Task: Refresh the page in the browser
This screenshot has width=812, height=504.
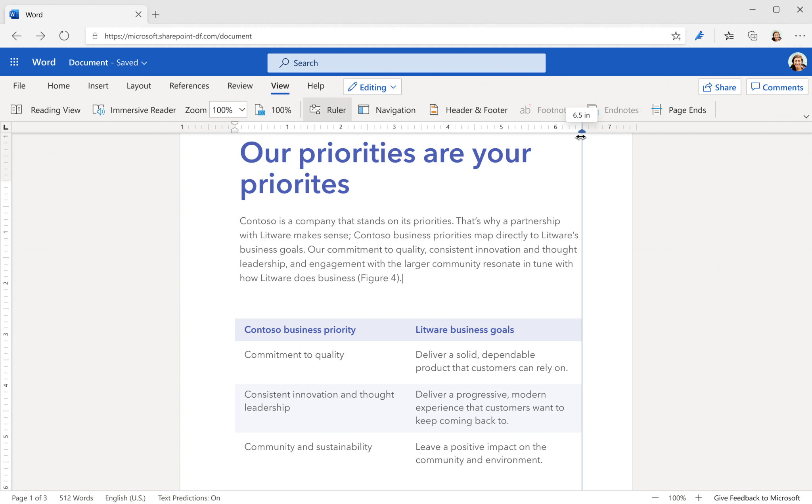Action: (x=64, y=36)
